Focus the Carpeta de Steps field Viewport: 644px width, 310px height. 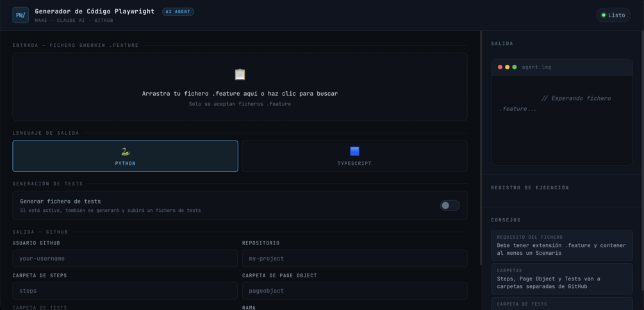pos(125,291)
